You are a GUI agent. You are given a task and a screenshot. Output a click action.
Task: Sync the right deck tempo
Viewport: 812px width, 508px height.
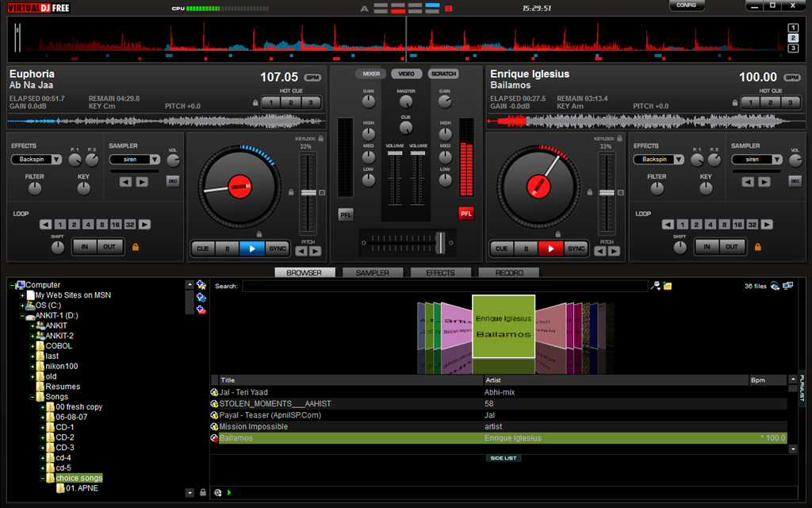[576, 248]
